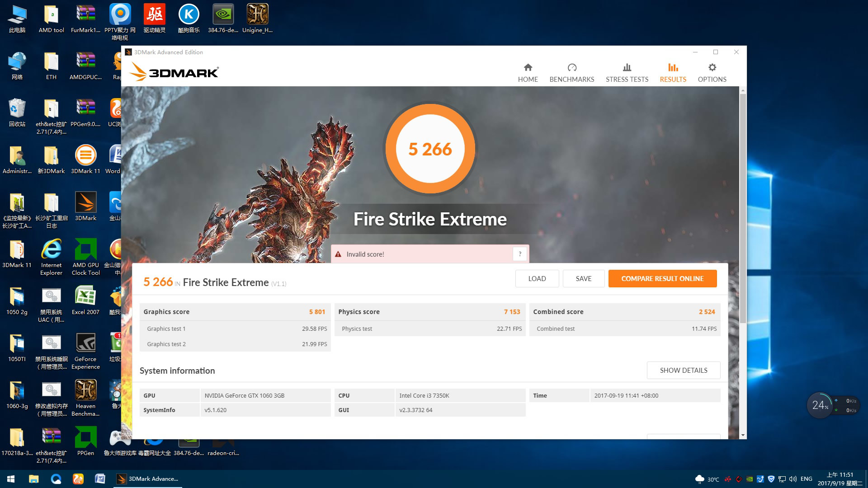Open File Explorer from the taskbar

point(33,479)
